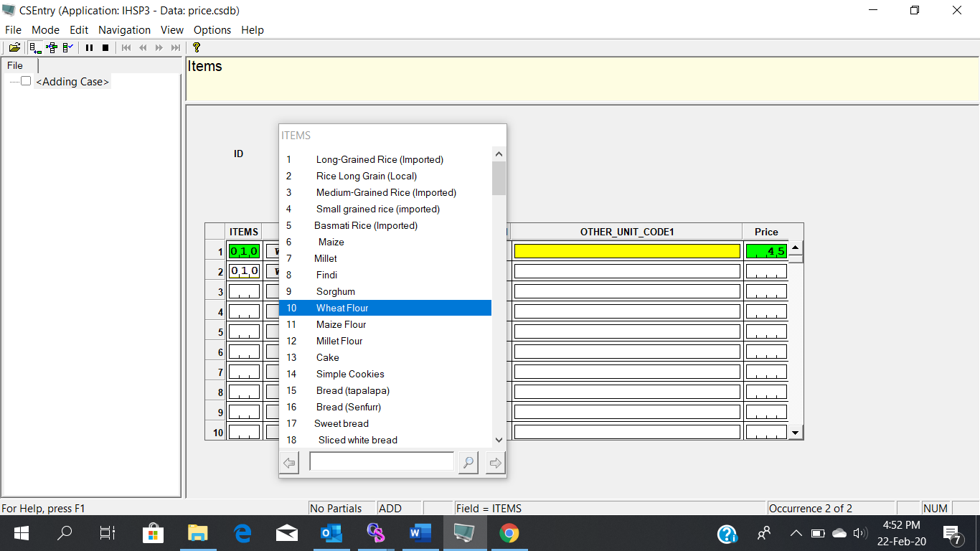Click the ITEMS list scroll up arrow
The height and width of the screenshot is (551, 980).
click(499, 154)
